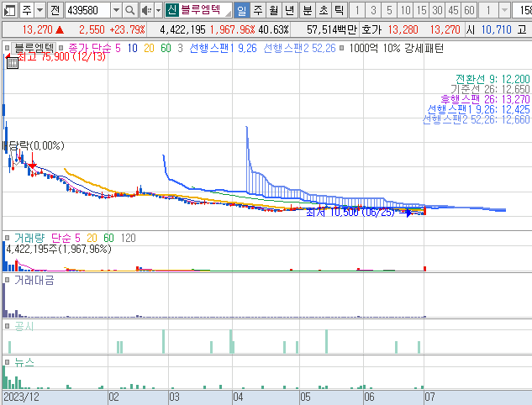Viewport: 532px width, 405px height.
Task: Click the red volume bar at 07
Action: click(424, 269)
